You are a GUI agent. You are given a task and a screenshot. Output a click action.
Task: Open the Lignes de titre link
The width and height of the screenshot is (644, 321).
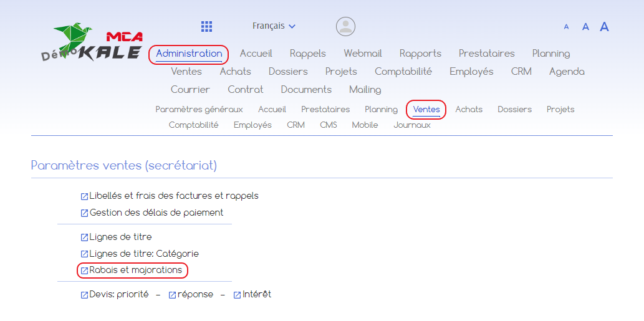pyautogui.click(x=120, y=237)
